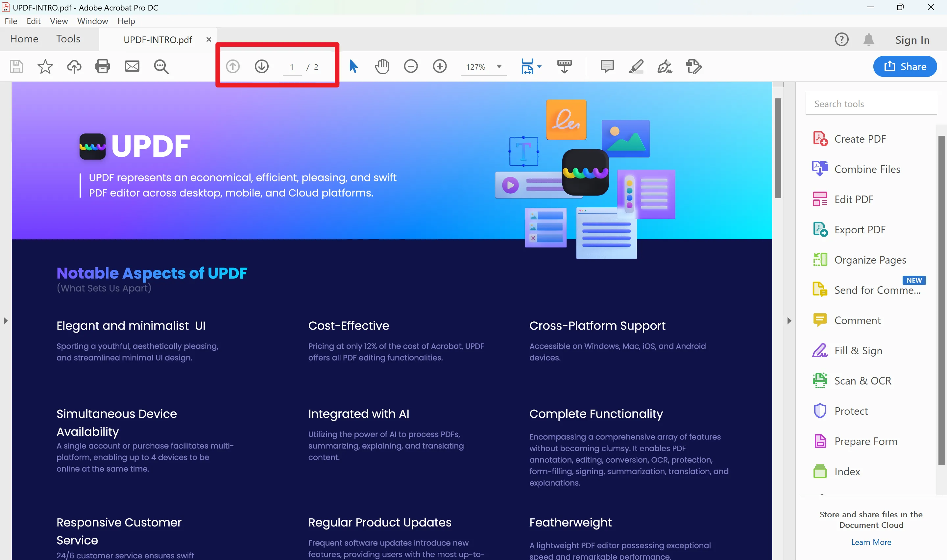This screenshot has height=560, width=947.
Task: Open the Edit PDF tool
Action: tap(854, 199)
